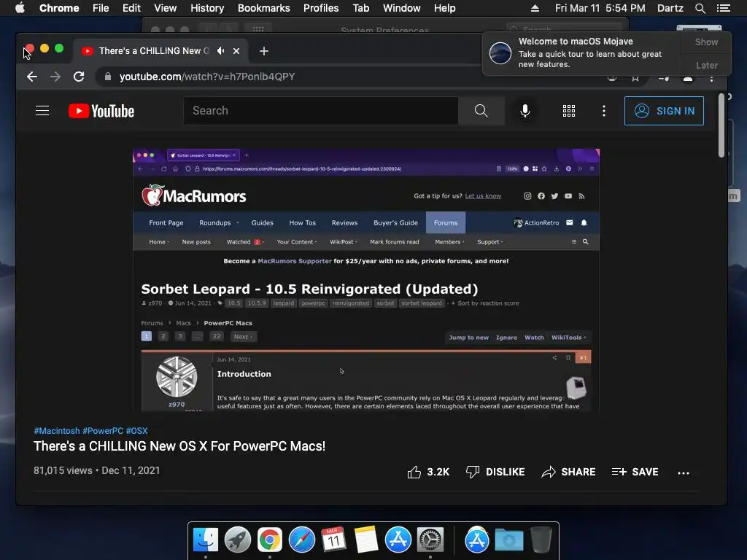
Task: Open the #Macintosh hashtag link
Action: click(57, 430)
